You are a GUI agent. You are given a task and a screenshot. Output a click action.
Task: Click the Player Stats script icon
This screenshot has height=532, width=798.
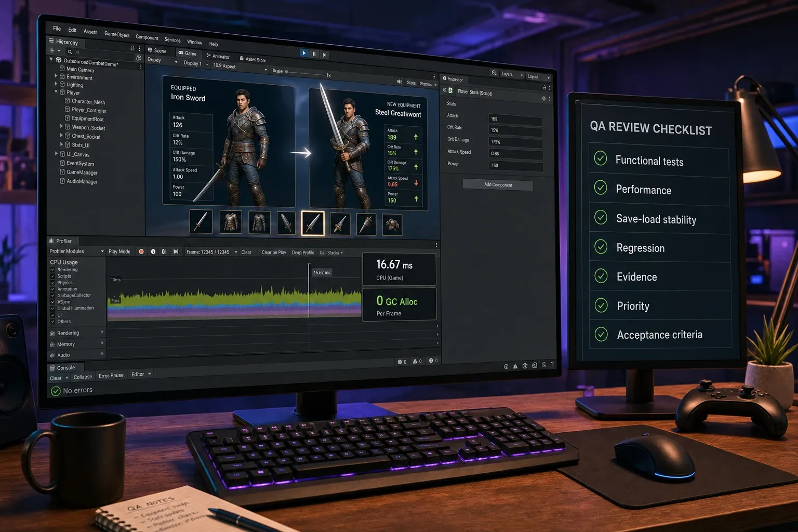pyautogui.click(x=450, y=91)
